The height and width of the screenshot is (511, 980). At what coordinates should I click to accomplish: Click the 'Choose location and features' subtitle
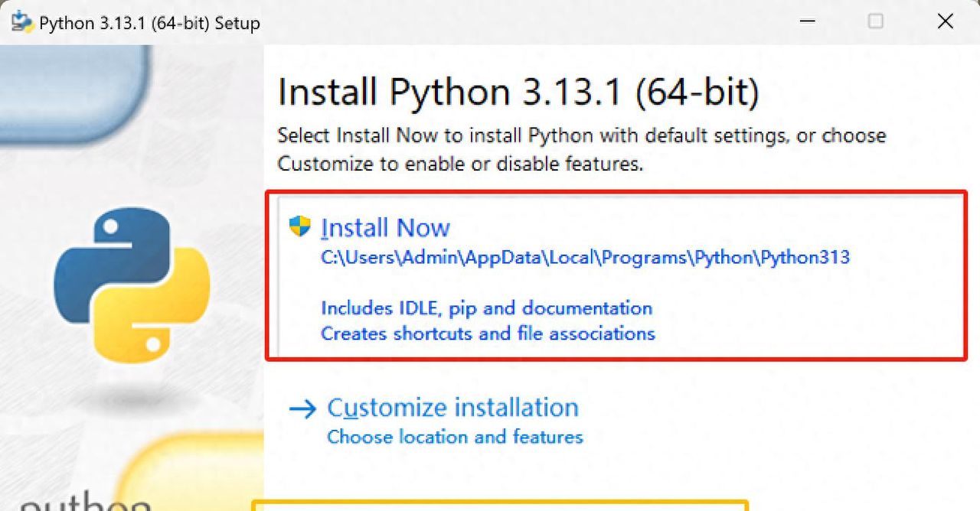[x=455, y=437]
